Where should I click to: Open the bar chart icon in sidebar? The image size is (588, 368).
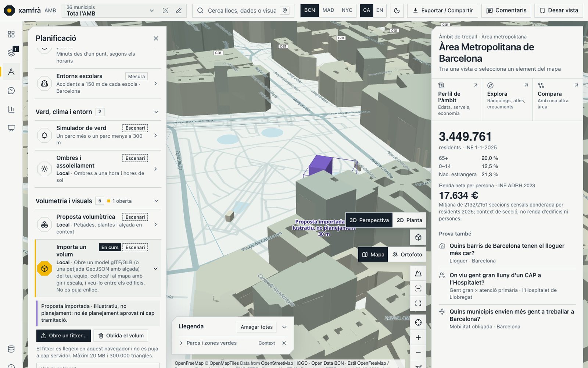(11, 109)
